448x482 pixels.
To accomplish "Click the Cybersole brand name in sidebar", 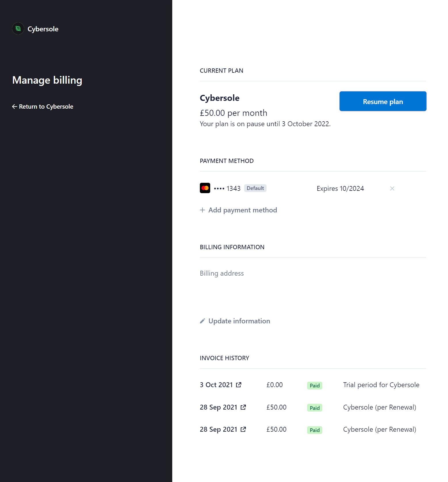I will coord(43,29).
